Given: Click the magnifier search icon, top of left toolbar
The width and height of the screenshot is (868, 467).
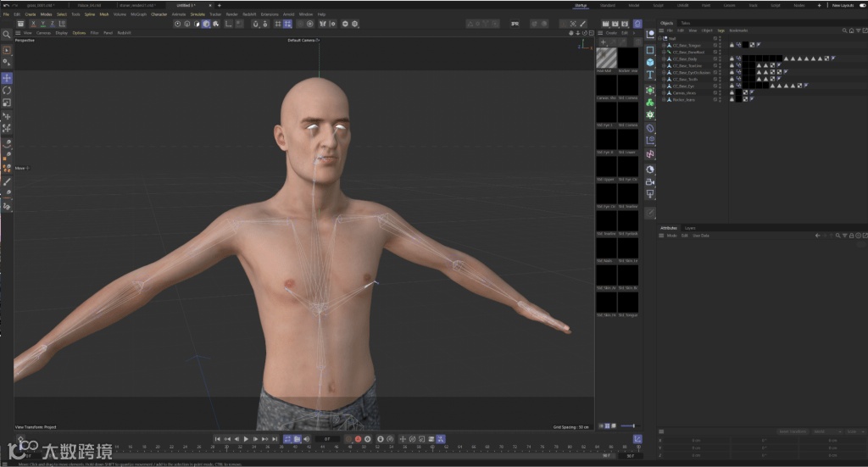Looking at the screenshot, I should click(7, 34).
